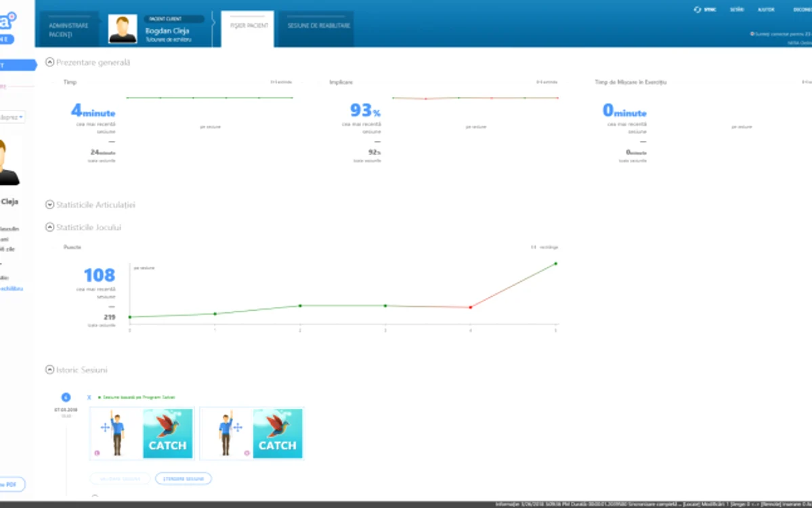Click the red data point on points graph
The width and height of the screenshot is (812, 508).
point(470,307)
